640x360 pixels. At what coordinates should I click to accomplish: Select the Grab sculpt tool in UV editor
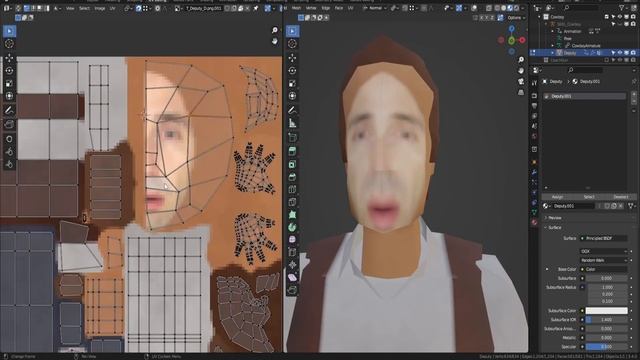(9, 139)
